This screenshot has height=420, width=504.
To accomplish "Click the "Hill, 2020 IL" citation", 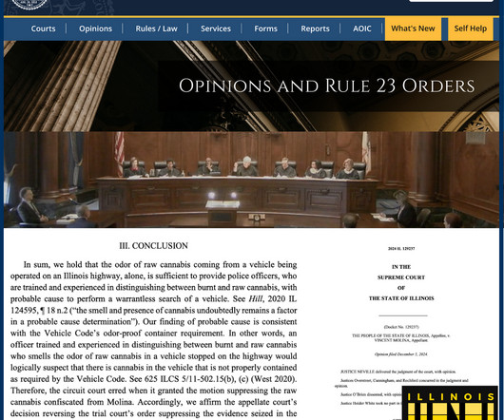I will coord(272,299).
